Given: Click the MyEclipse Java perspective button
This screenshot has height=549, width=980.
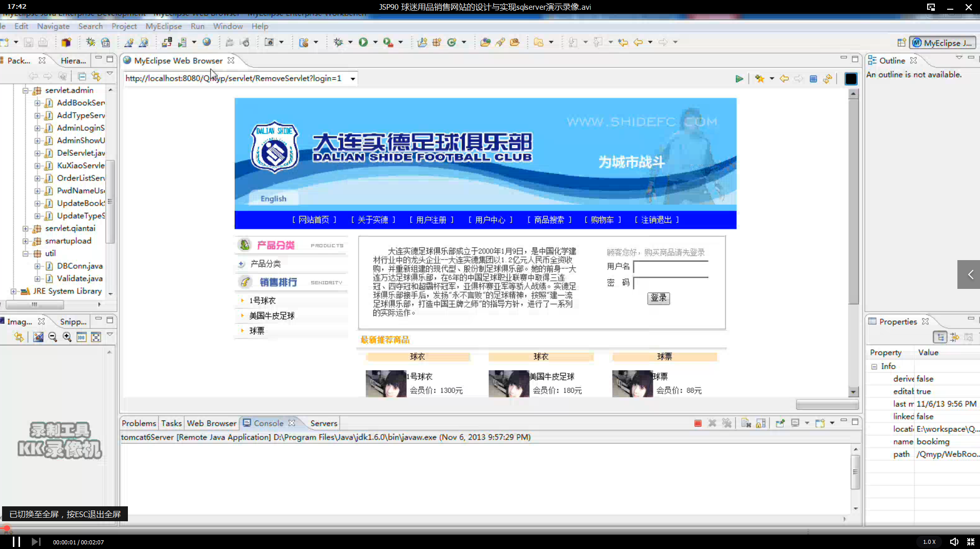Looking at the screenshot, I should coord(943,43).
